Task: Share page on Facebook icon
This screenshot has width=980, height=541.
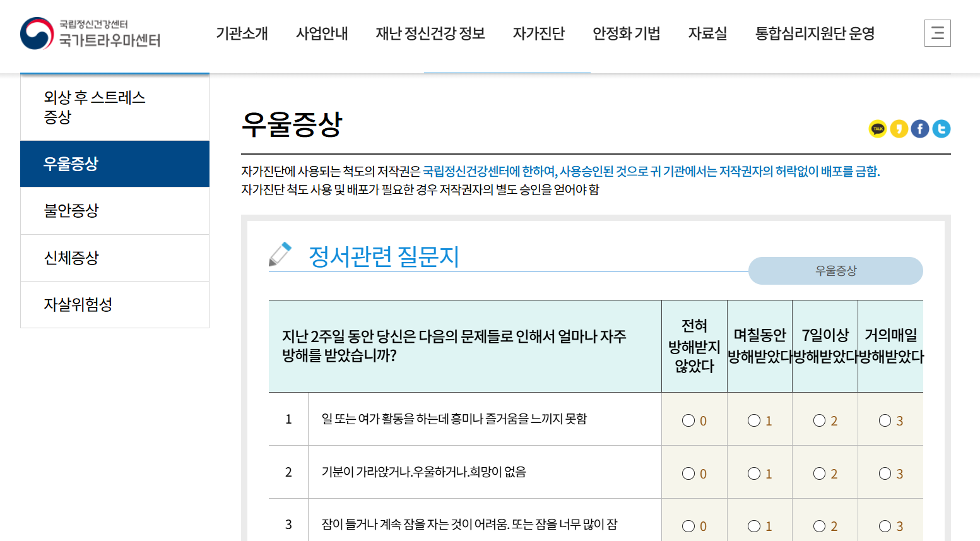Action: pyautogui.click(x=920, y=129)
